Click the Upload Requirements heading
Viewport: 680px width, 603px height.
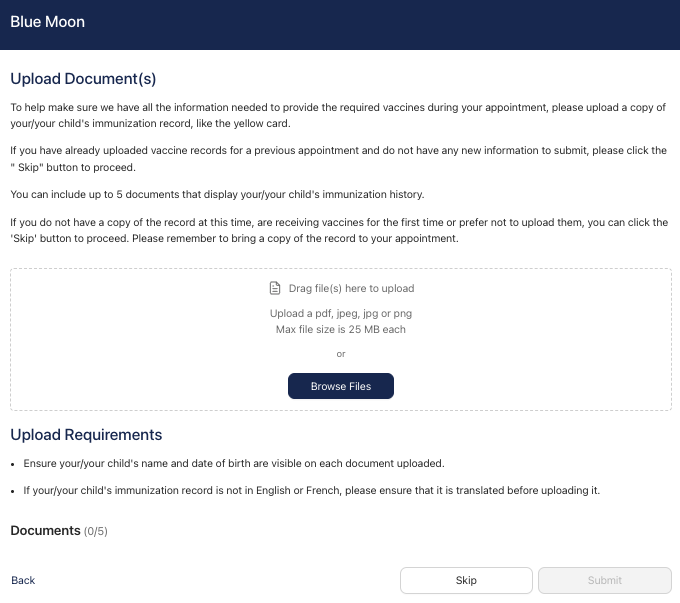click(x=86, y=435)
